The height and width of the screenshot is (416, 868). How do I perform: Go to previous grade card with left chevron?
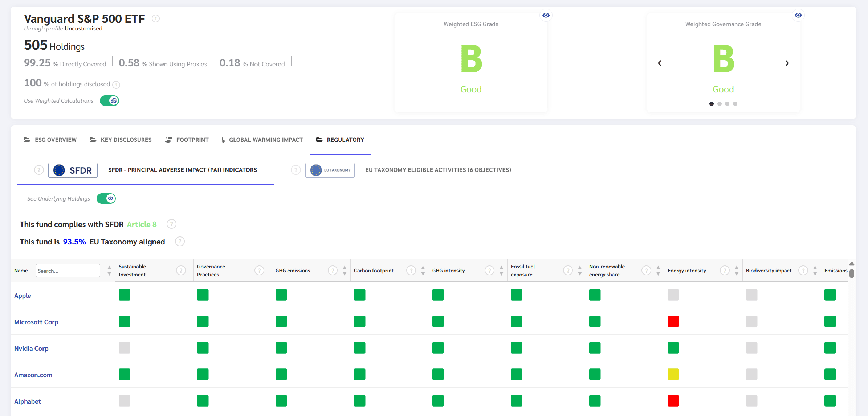click(660, 63)
